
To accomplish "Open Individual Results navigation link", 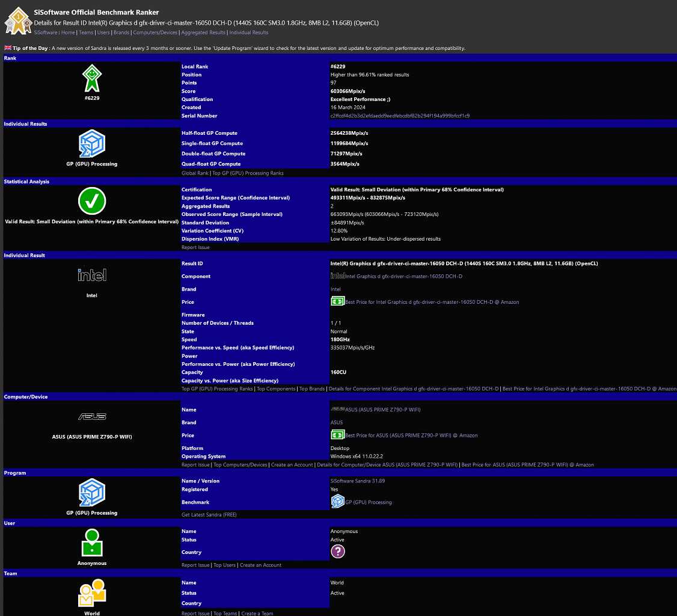I will (249, 32).
